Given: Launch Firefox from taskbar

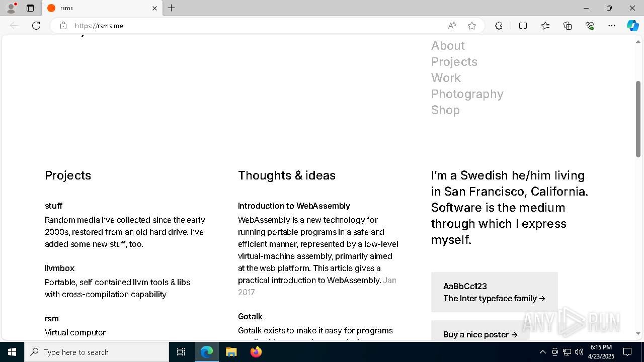Looking at the screenshot, I should pos(256,352).
